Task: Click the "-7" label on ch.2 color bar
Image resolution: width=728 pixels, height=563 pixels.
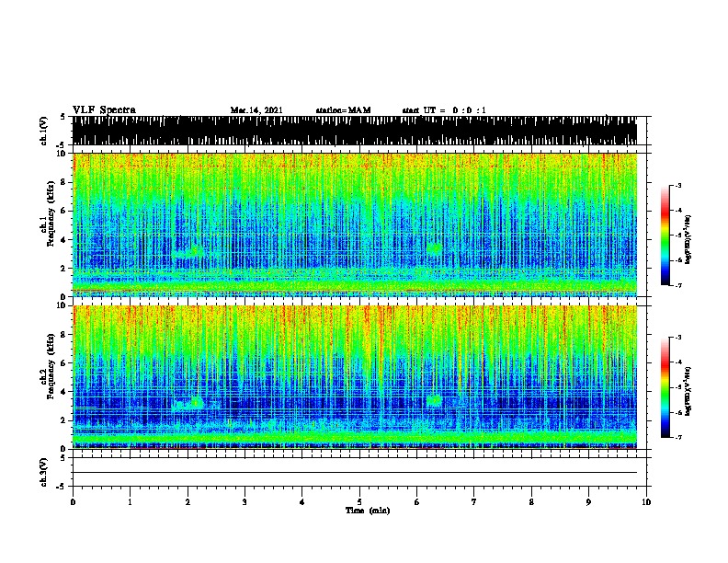Action: point(678,438)
